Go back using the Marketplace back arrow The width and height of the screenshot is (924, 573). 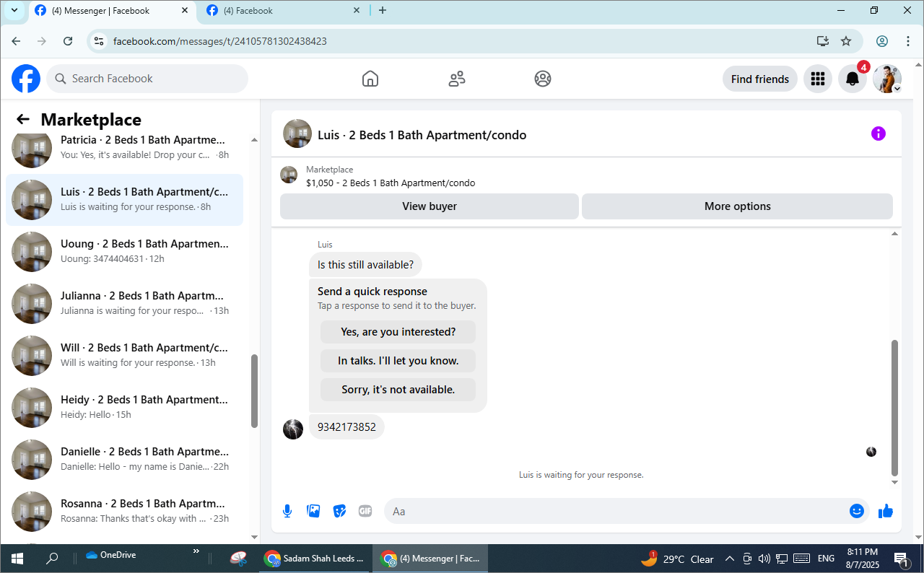click(x=23, y=120)
